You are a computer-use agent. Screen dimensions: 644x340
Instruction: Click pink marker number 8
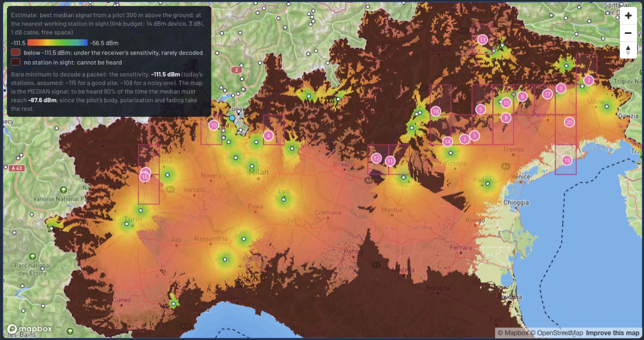coord(506,118)
